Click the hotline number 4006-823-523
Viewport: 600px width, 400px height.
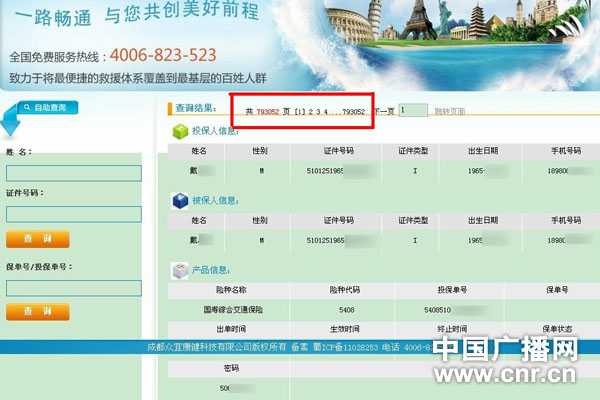[162, 54]
